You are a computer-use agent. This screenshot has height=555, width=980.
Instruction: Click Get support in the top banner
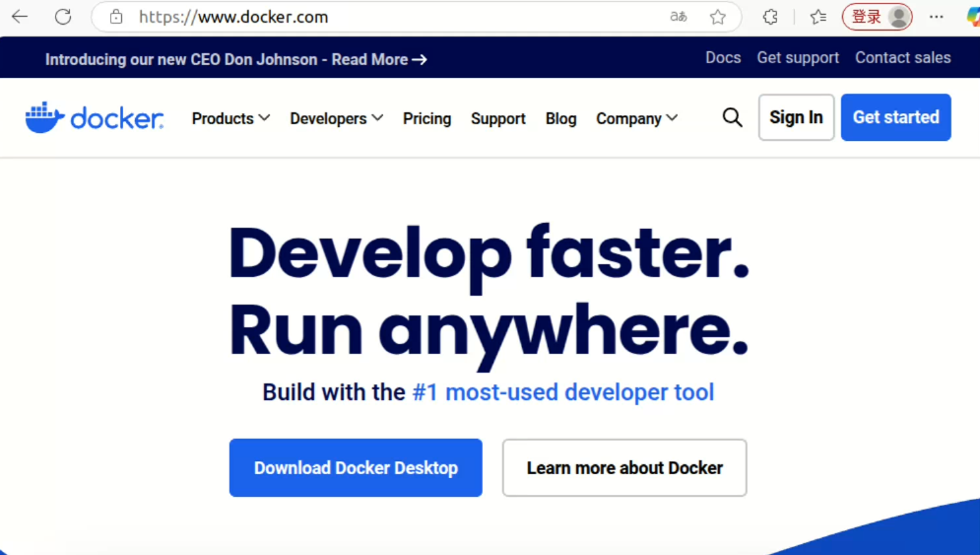pyautogui.click(x=798, y=57)
